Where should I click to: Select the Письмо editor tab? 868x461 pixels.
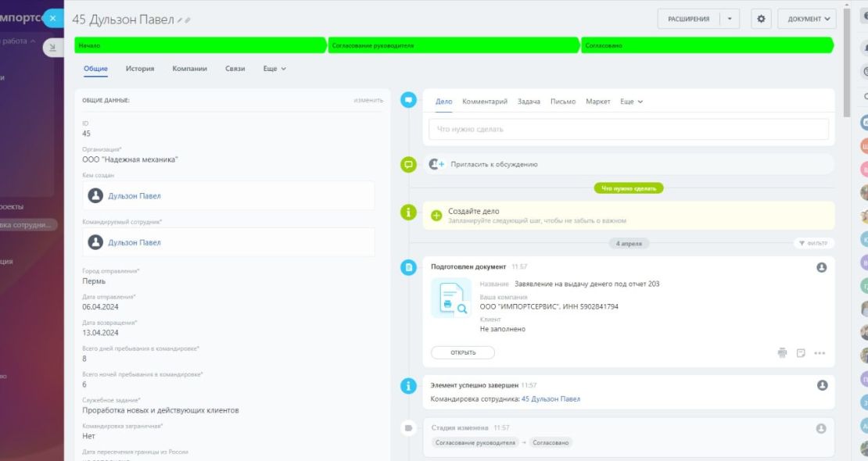[563, 102]
